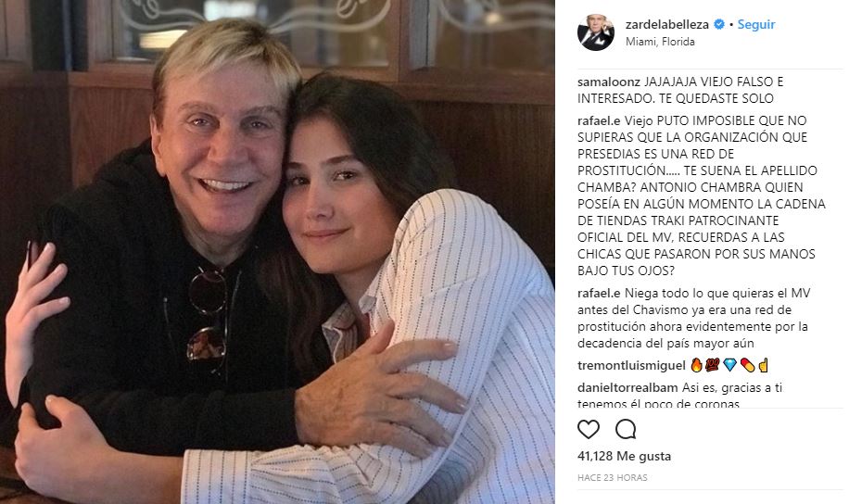Open the HACE 23 HORAS timestamp
Viewport: 849px width, 504px height.
(x=613, y=477)
